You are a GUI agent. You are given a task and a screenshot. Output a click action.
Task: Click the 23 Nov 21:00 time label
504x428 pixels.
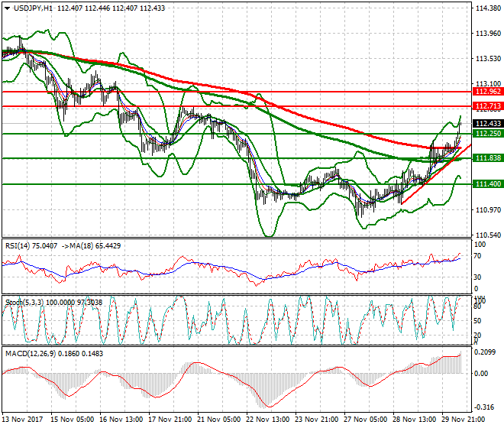[317, 420]
